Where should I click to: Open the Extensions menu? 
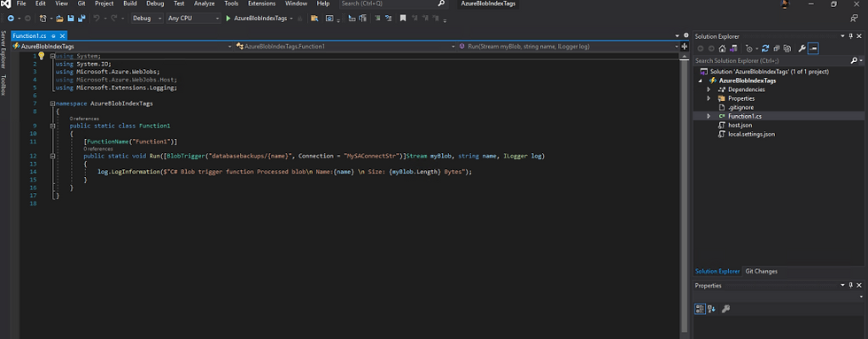262,4
